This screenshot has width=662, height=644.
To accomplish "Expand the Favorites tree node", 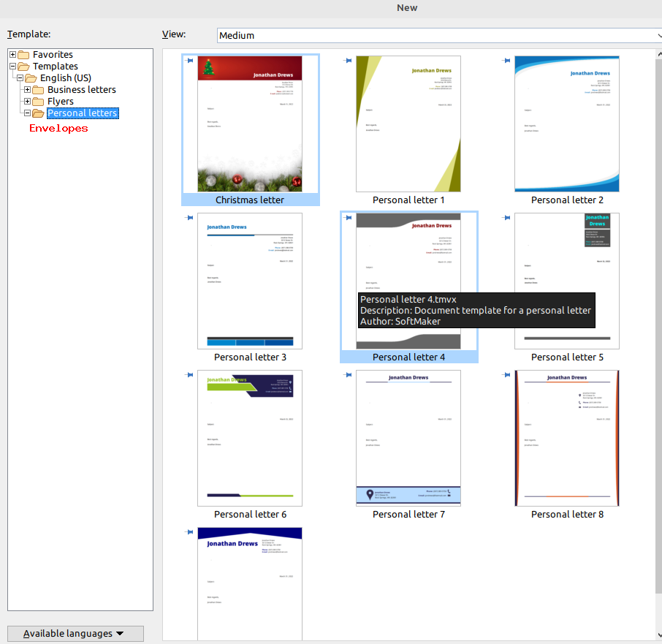I will [12, 55].
